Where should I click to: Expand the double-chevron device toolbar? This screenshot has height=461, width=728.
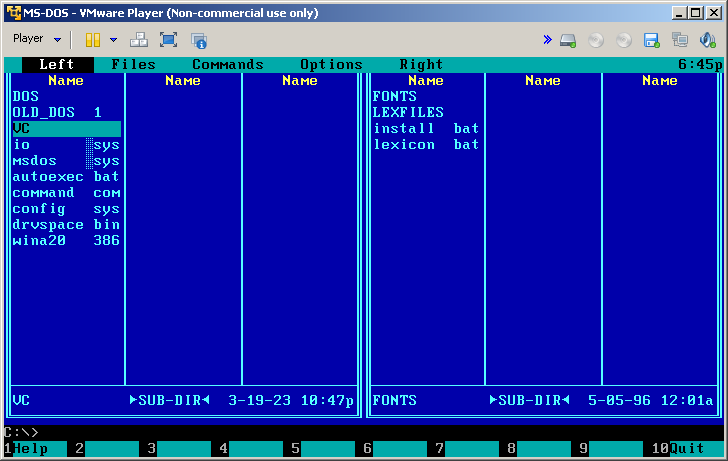point(547,40)
